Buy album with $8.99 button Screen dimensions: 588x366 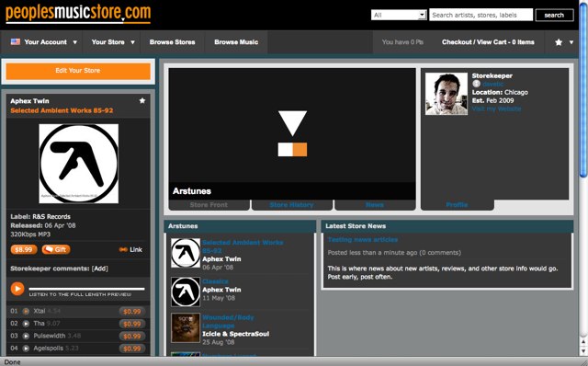pyautogui.click(x=24, y=249)
